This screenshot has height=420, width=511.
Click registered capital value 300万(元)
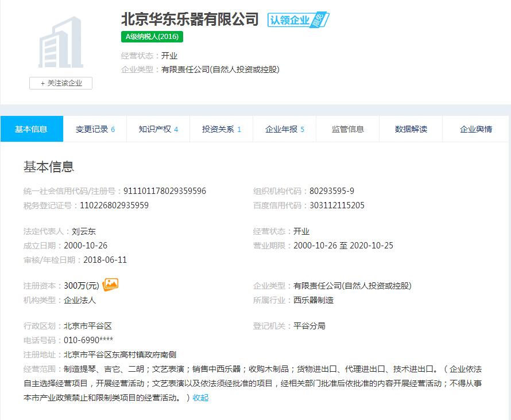(x=82, y=286)
